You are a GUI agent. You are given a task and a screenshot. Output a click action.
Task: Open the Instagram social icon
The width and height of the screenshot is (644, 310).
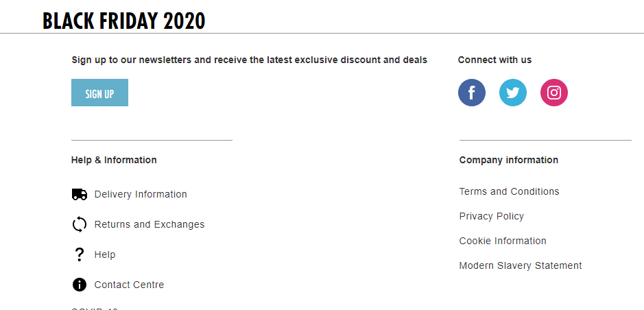[x=553, y=93]
